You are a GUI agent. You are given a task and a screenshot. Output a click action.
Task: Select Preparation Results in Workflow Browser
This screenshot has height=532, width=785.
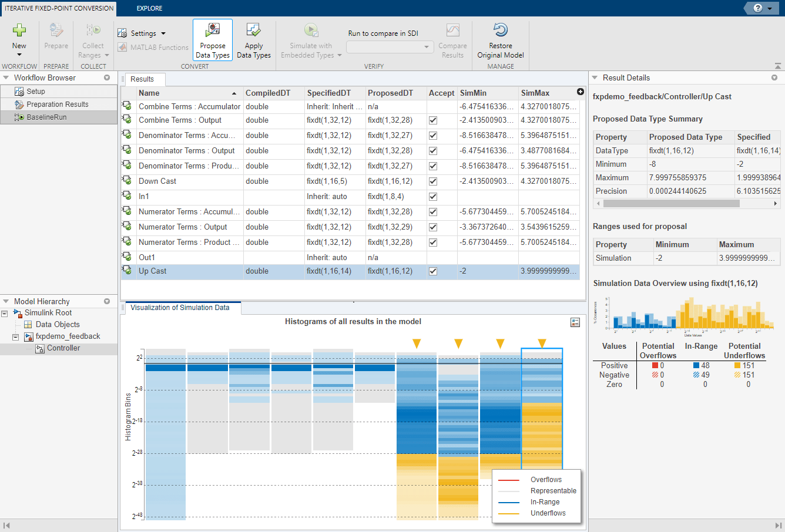(x=57, y=105)
